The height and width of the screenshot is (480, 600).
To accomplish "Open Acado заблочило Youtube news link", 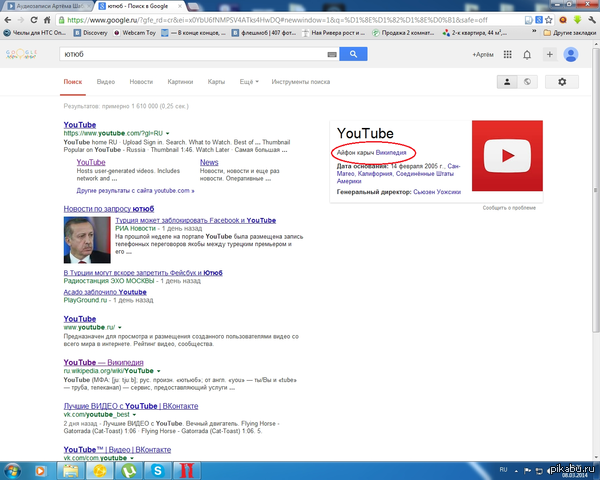I will [105, 292].
